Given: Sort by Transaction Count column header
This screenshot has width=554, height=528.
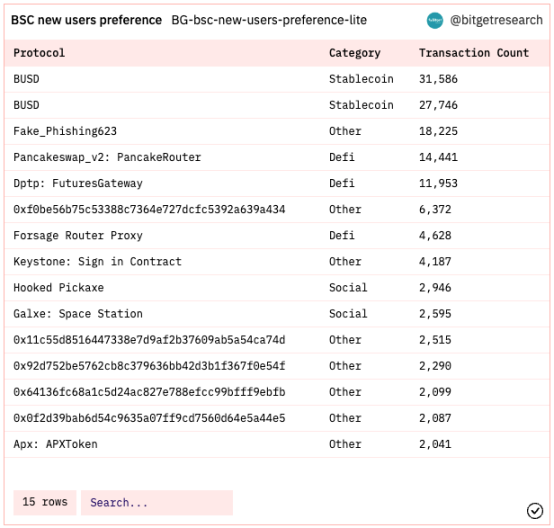Looking at the screenshot, I should click(474, 53).
